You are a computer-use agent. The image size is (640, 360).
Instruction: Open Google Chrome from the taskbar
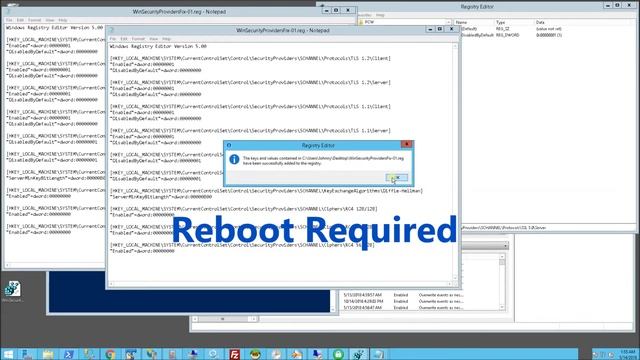[110, 354]
